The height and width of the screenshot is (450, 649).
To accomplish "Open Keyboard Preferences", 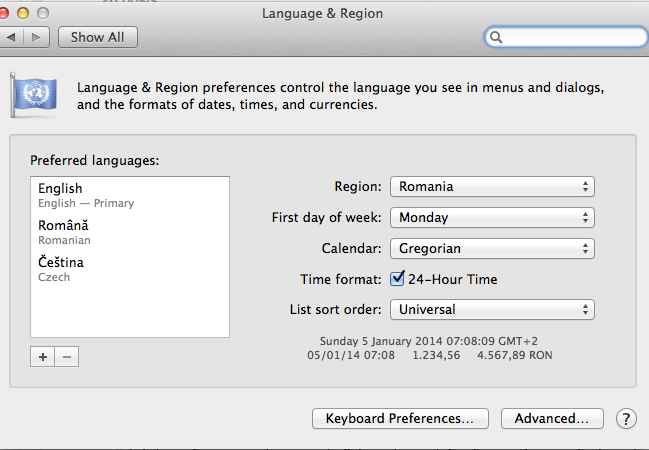I will [400, 419].
